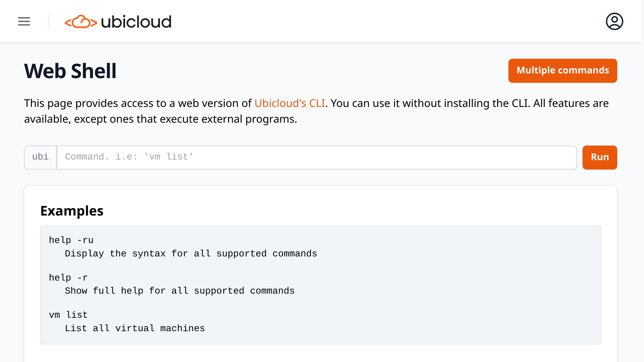644x362 pixels.
Task: Click the "Web Shell" page heading
Action: [70, 71]
